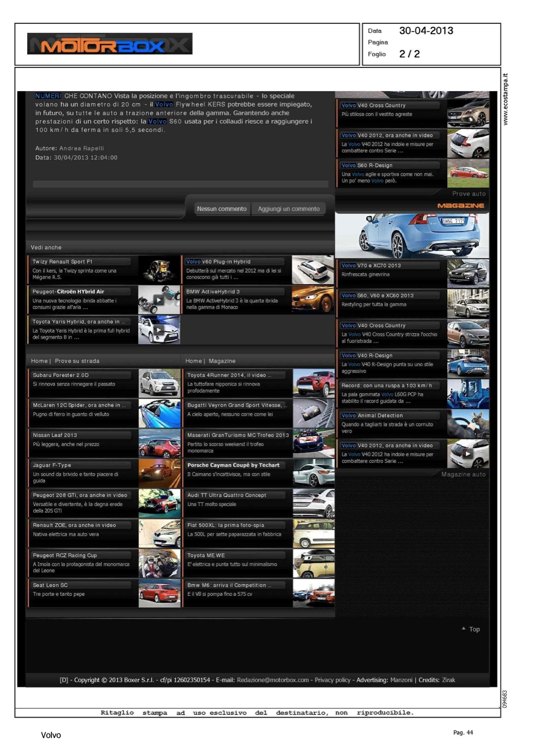Image resolution: width=539 pixels, height=756 pixels.
Task: Click the Redazione@motorbox.com email link
Action: coord(272,680)
